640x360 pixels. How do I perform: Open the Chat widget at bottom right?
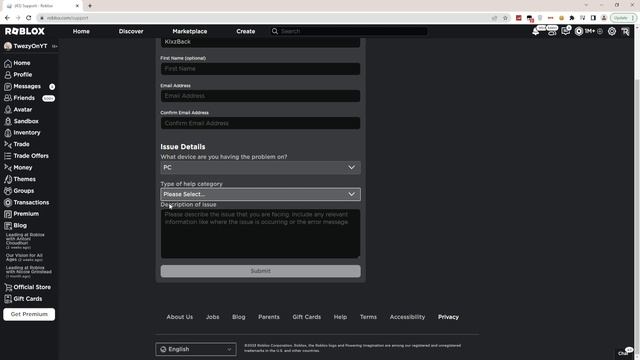624,353
